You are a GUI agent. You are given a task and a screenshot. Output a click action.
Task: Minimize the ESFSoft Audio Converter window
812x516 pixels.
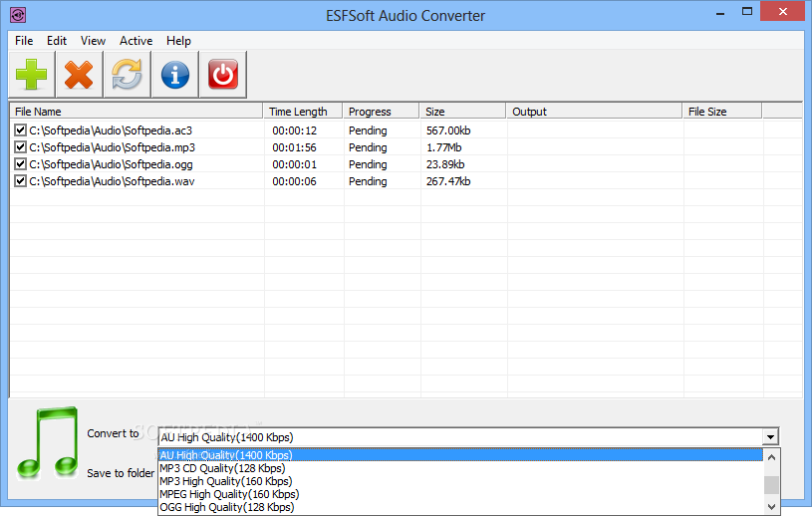tap(719, 13)
